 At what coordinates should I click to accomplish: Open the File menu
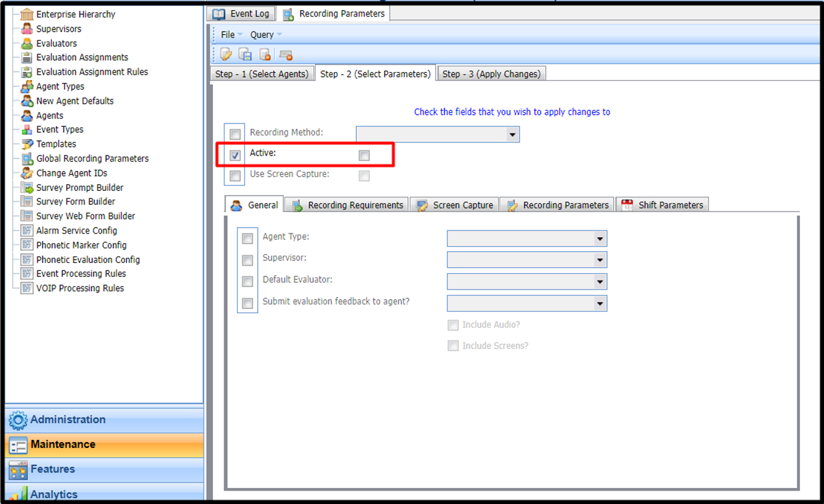pyautogui.click(x=231, y=35)
